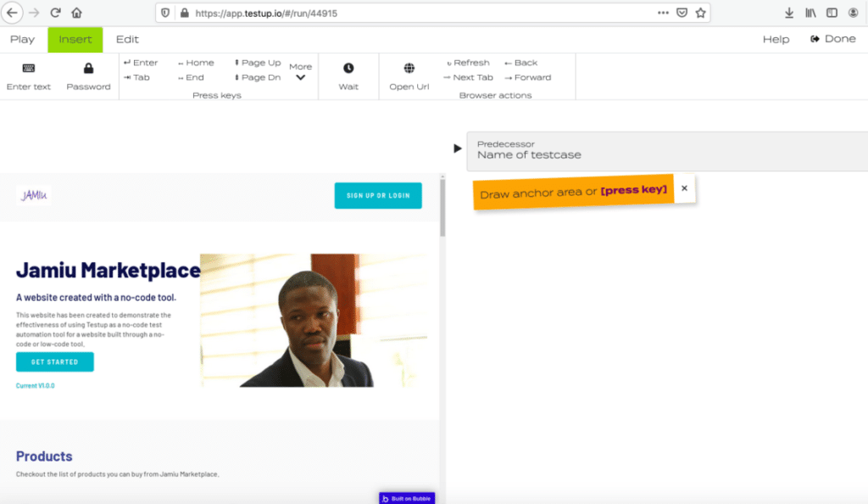
Task: Click the [press key] link
Action: pyautogui.click(x=634, y=190)
